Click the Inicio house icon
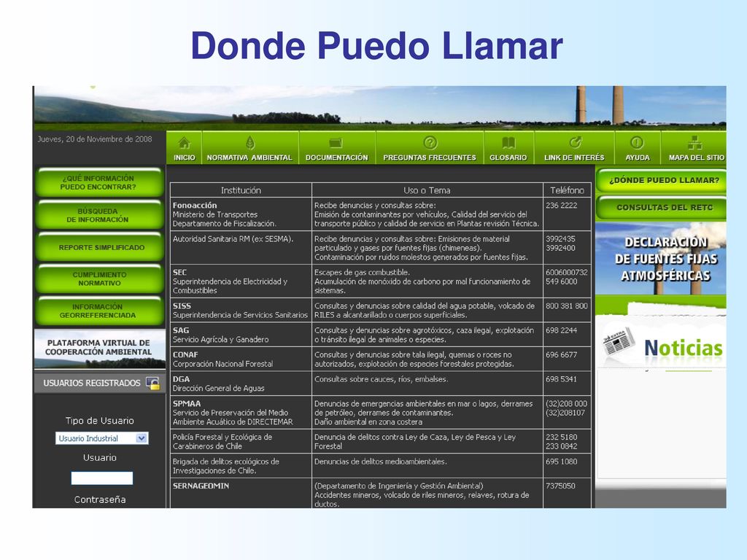The height and width of the screenshot is (560, 747). point(184,142)
